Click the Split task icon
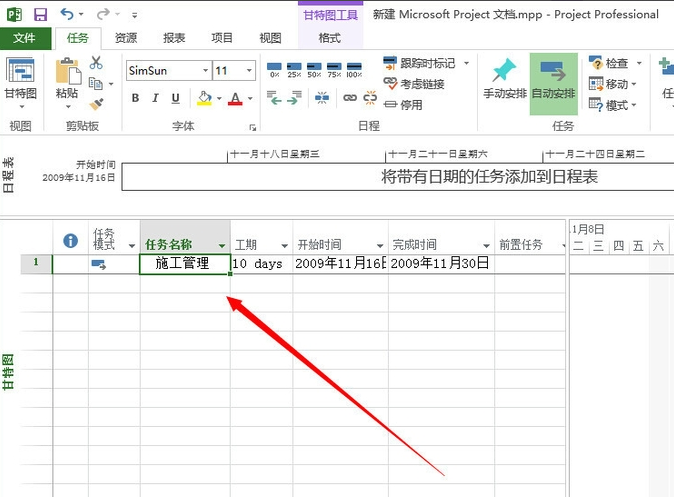The image size is (674, 497). [322, 98]
